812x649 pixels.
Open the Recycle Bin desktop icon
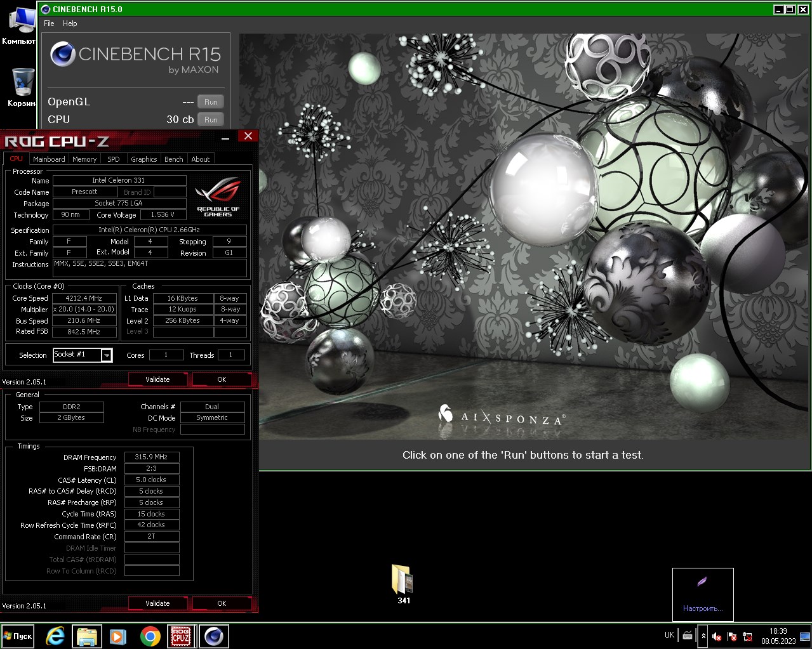click(x=22, y=87)
